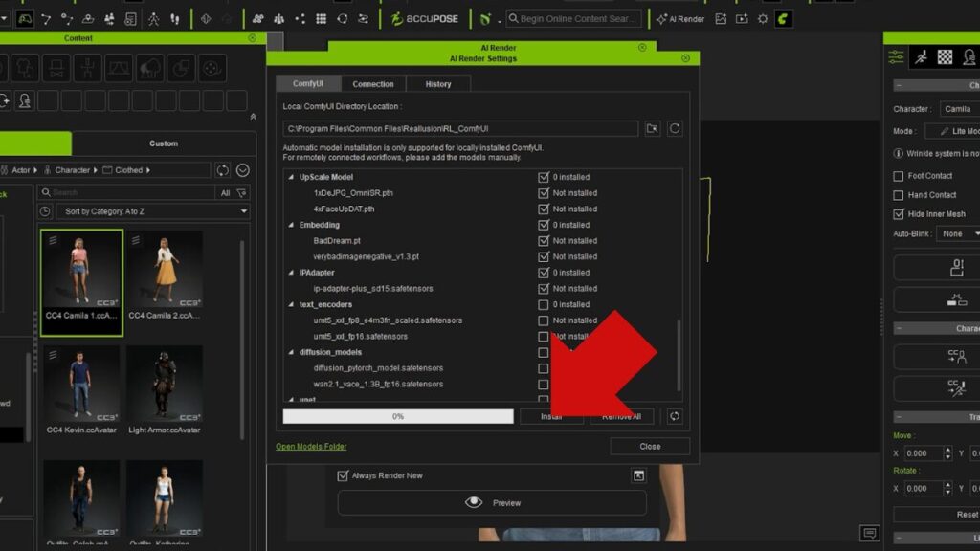
Task: Open the Character dropdown showing Camila
Action: (x=960, y=109)
